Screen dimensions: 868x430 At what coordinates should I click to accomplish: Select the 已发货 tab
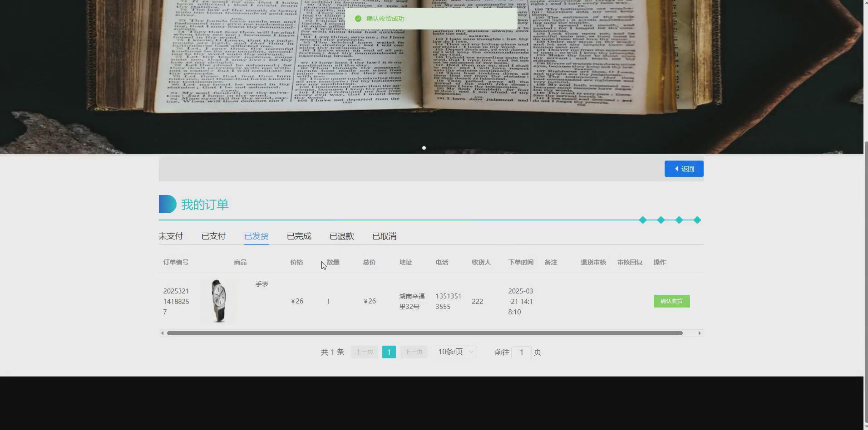[x=256, y=236]
